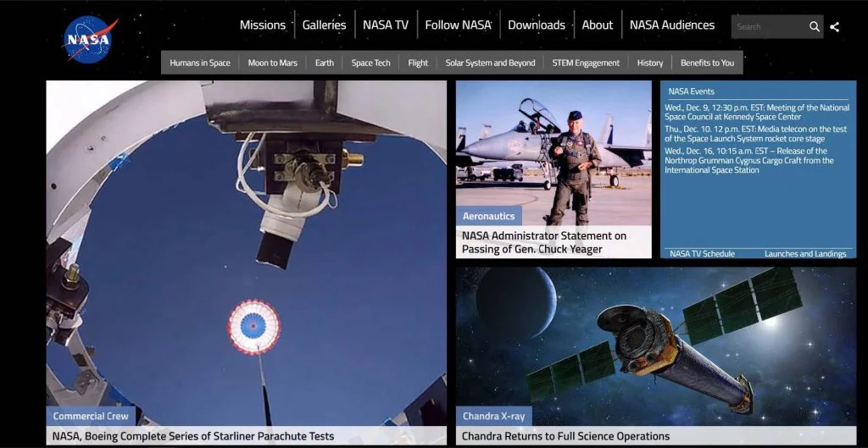
Task: Open the Missions menu
Action: tap(262, 25)
